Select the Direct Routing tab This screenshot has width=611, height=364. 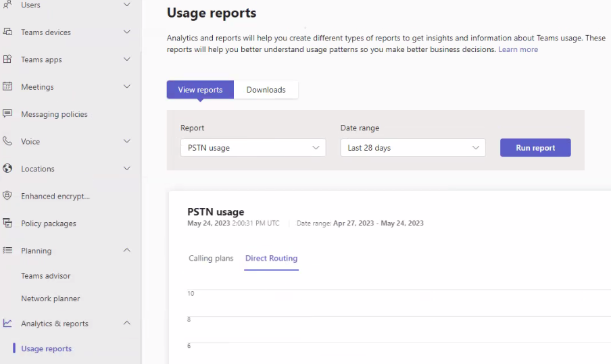click(x=271, y=259)
